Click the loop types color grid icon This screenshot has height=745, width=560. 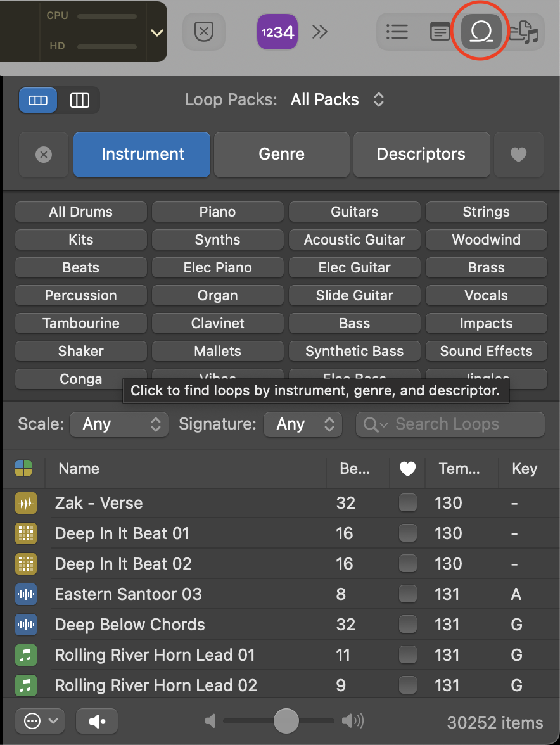[23, 469]
